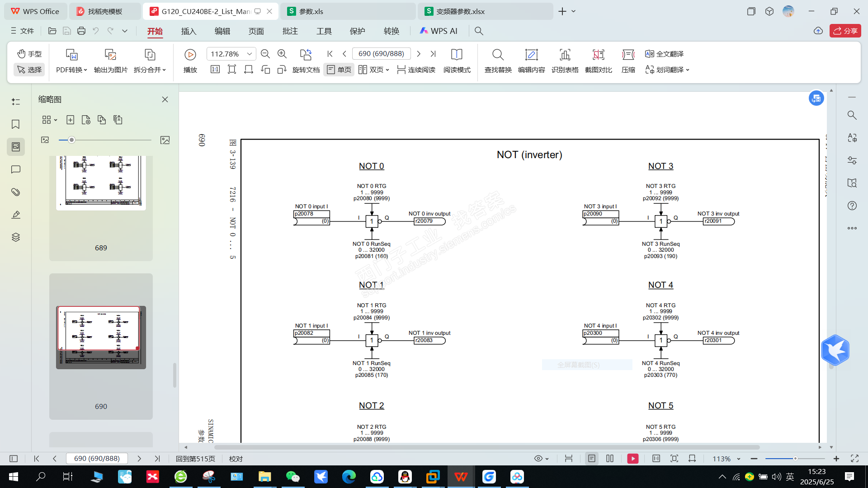868x488 pixels.
Task: Switch to hand tool mode
Action: pos(29,54)
